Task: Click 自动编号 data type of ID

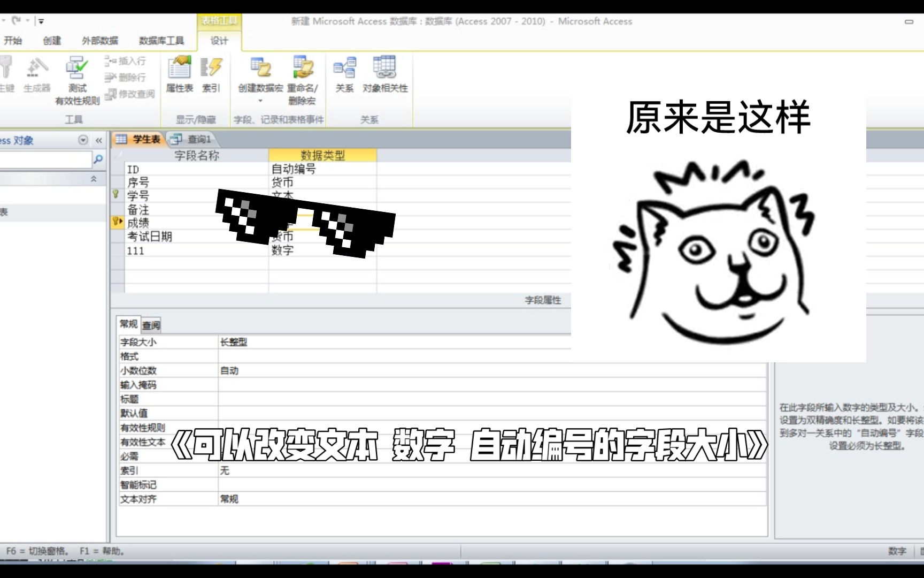Action: 322,169
